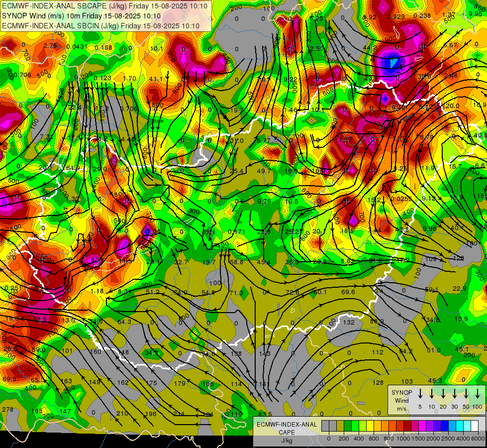Click the 0.238 map value
Image resolution: width=487 pixels, height=448 pixels.
click(x=422, y=16)
